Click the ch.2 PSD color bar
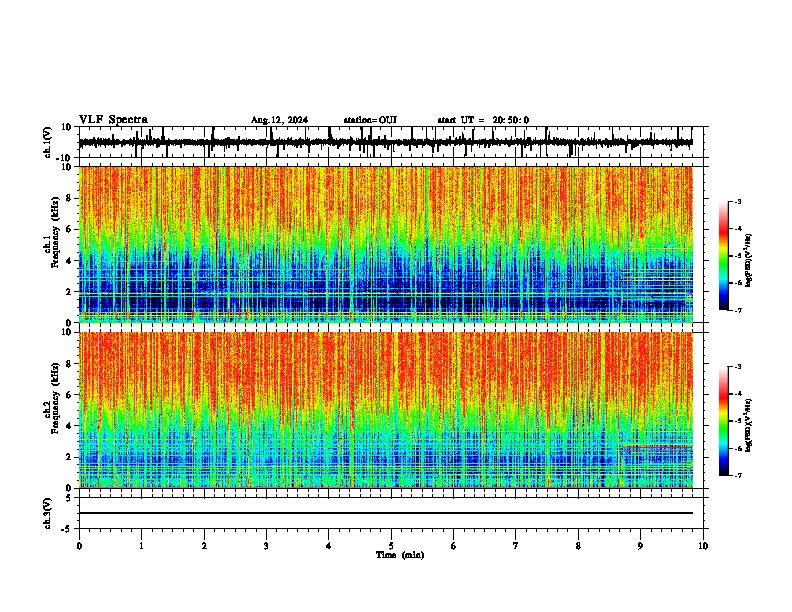The width and height of the screenshot is (792, 612). [724, 421]
